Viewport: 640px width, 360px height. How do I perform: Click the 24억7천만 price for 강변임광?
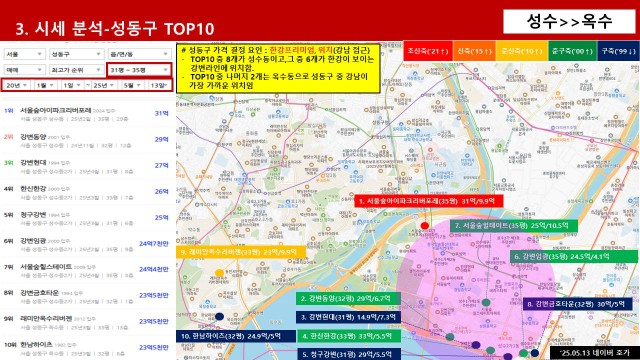pos(154,244)
